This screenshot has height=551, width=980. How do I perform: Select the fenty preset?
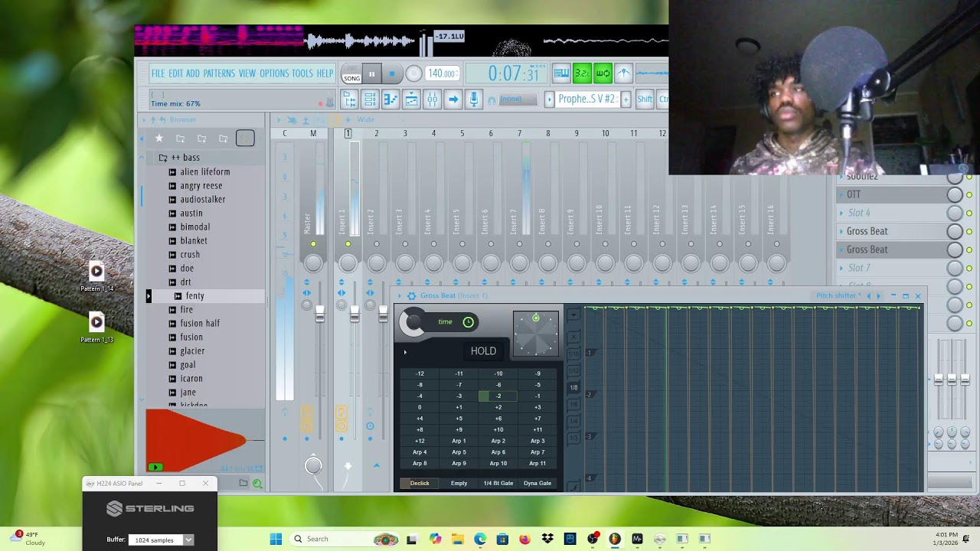point(194,295)
